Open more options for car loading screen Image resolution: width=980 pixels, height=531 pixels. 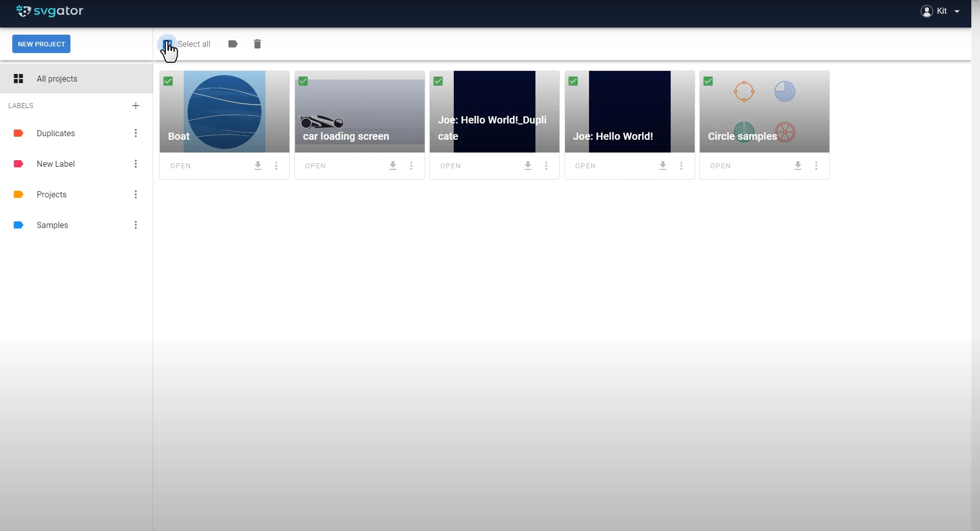pyautogui.click(x=411, y=166)
